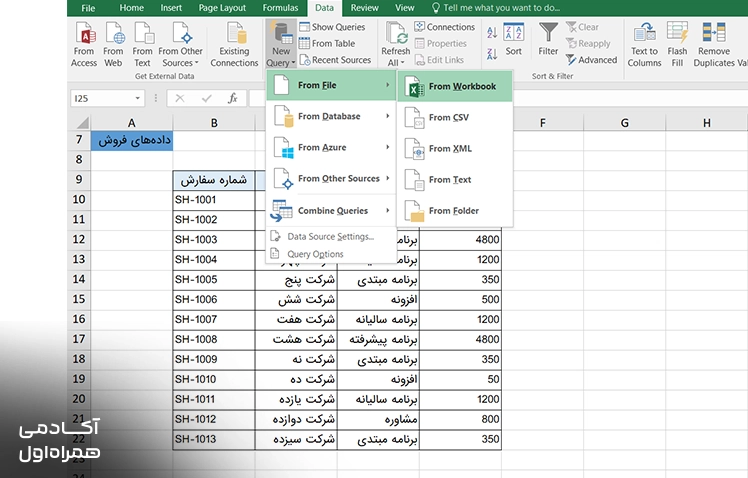This screenshot has height=478, width=748.
Task: Select the column A header
Action: (x=132, y=123)
